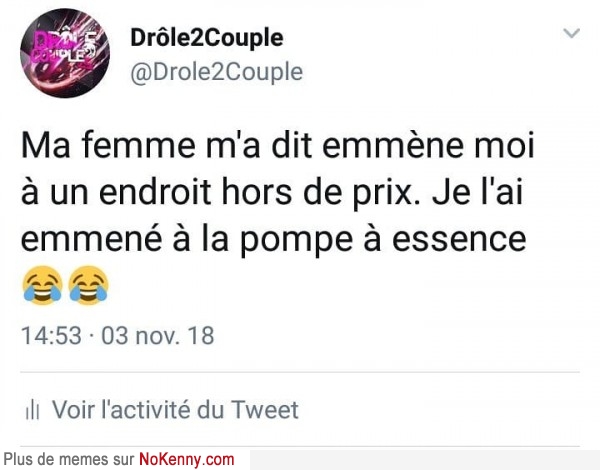Open the @Drole2Couple handle link

coord(217,72)
